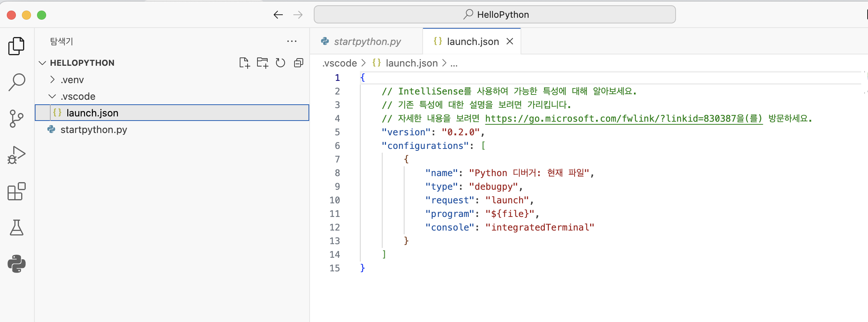Screen dimensions: 868x322
Task: Click the 탐색기 panel title
Action: (x=62, y=41)
